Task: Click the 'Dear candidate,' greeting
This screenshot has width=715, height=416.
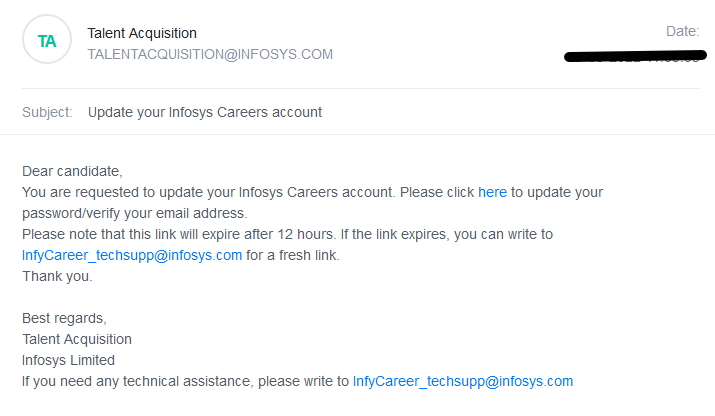Action: pos(72,172)
